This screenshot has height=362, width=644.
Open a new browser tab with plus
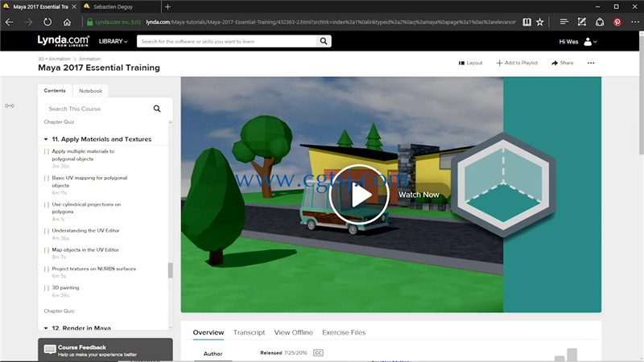click(167, 6)
